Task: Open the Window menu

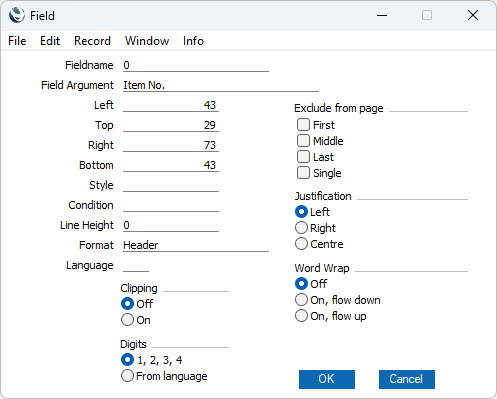Action: click(x=147, y=41)
